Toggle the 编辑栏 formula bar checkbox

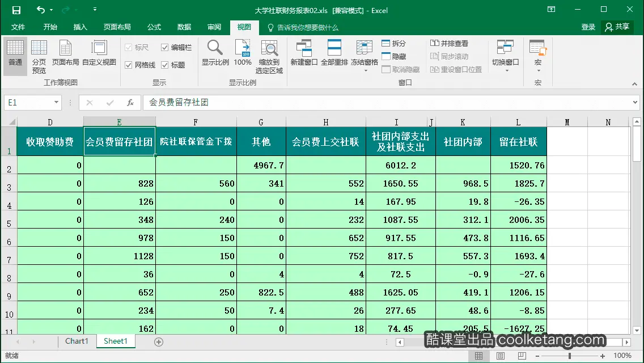click(165, 47)
